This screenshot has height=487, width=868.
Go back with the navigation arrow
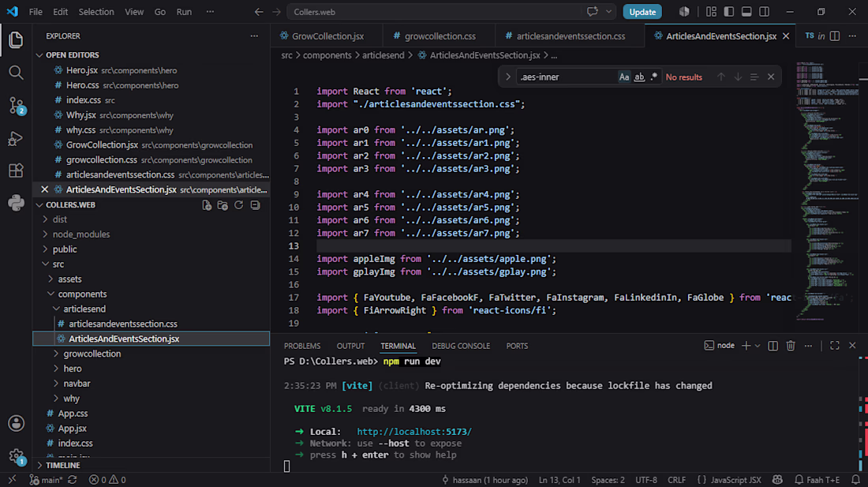(x=259, y=12)
